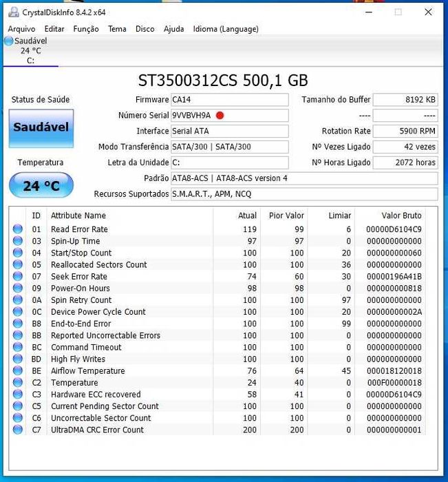448x482 pixels.
Task: Select the Read Error Rate attribute name
Action: click(x=79, y=229)
